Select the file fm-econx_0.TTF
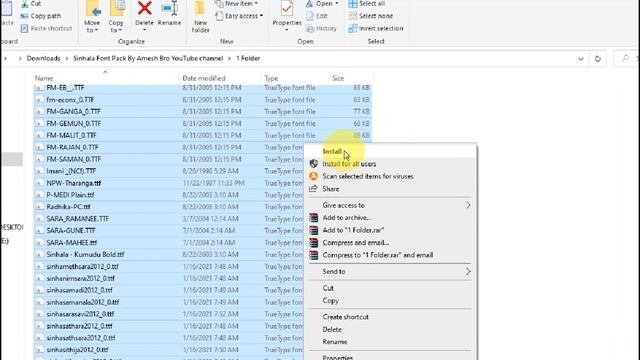This screenshot has width=640, height=360. pos(70,100)
